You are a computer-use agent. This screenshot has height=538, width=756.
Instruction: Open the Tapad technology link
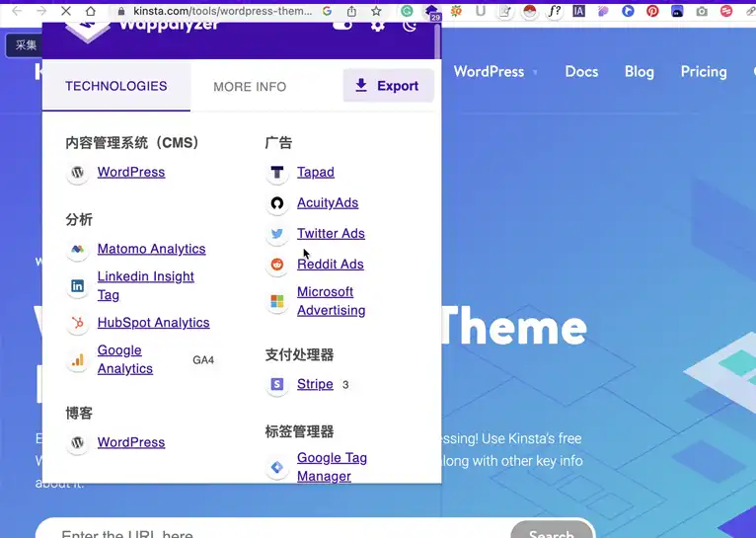pos(316,172)
